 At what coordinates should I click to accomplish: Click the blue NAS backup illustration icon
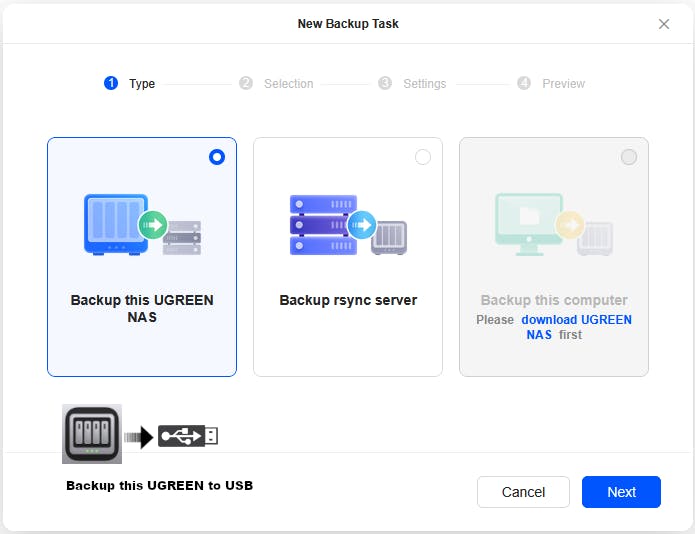click(141, 225)
